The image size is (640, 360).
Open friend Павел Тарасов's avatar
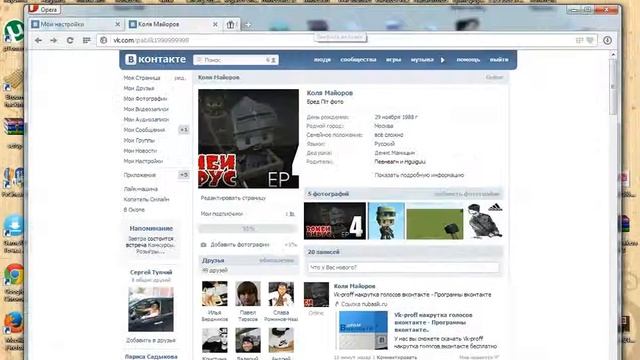click(248, 293)
